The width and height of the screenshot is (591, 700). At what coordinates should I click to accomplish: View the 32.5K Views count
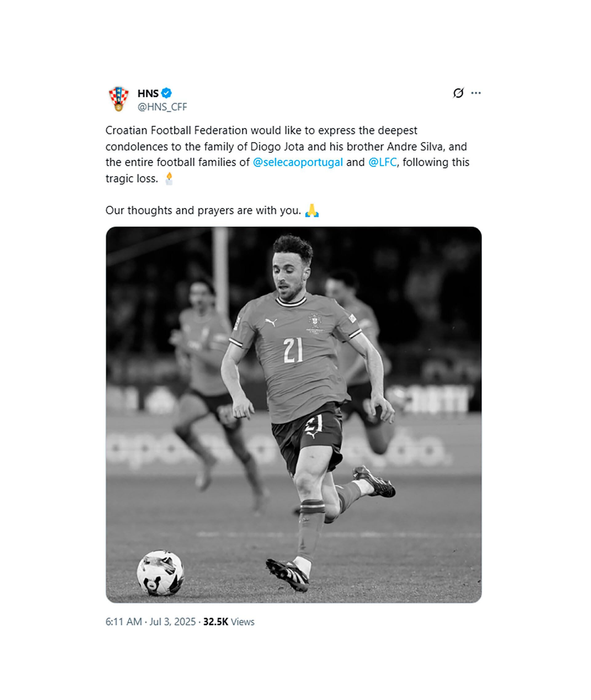pyautogui.click(x=229, y=622)
